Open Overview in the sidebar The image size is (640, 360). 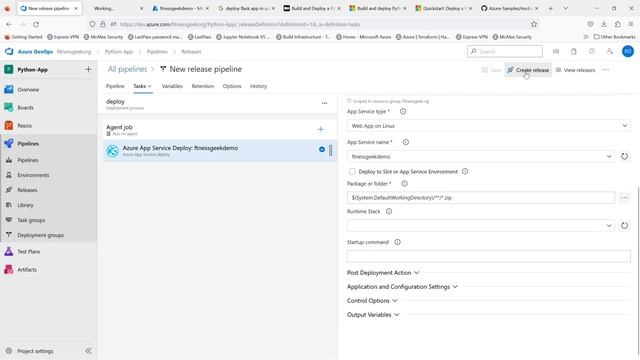[28, 89]
